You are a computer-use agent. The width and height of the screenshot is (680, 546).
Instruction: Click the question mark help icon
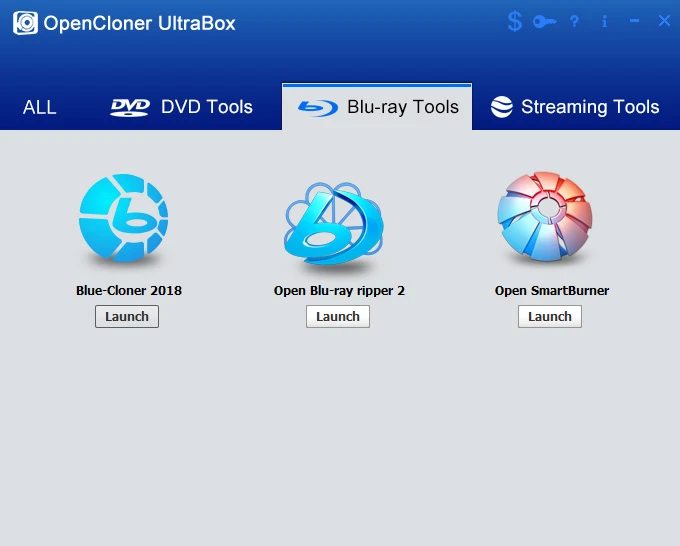pos(575,21)
